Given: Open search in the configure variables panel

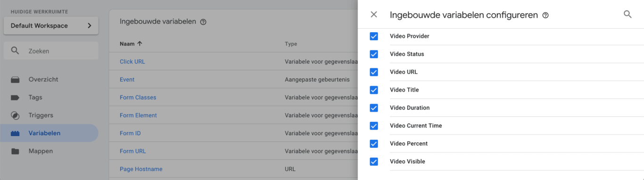Looking at the screenshot, I should pyautogui.click(x=627, y=14).
